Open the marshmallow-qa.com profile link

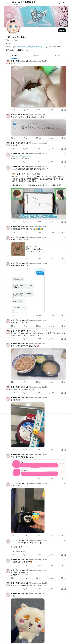[30, 47]
